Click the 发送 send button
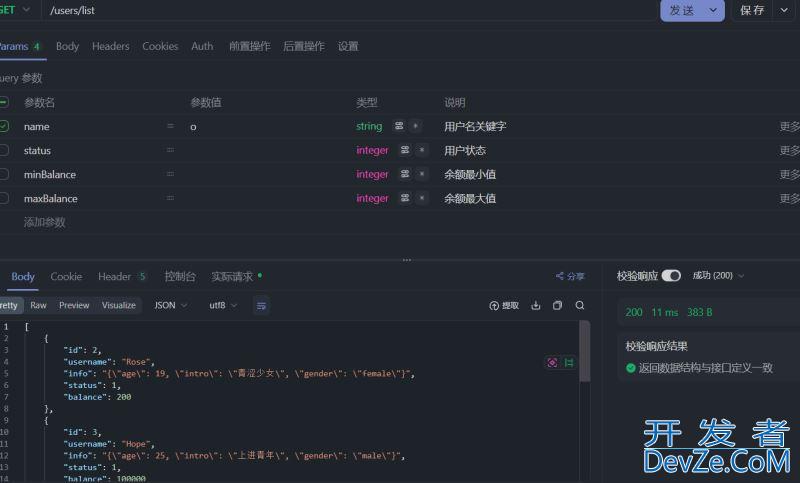The height and width of the screenshot is (483, 800). coord(683,10)
